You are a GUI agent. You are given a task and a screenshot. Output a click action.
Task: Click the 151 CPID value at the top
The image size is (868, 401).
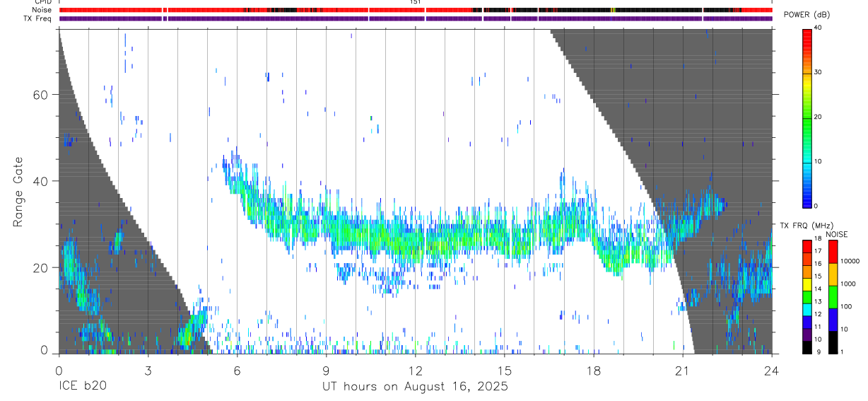point(415,2)
